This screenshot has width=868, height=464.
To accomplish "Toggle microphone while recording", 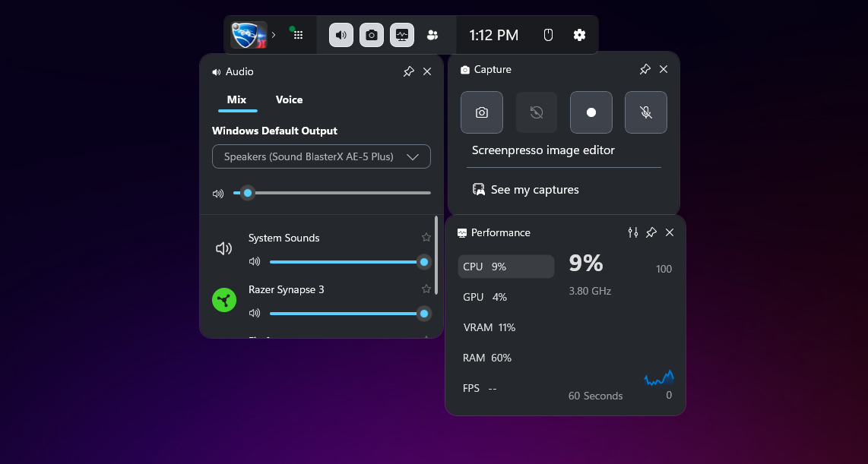I will (645, 112).
